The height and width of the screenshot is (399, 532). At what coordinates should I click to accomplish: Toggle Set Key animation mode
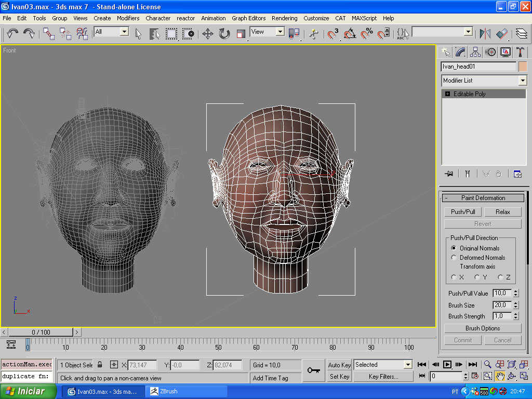coord(339,377)
